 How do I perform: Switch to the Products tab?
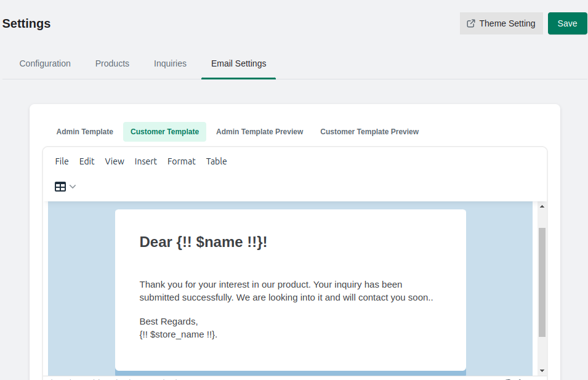coord(112,63)
